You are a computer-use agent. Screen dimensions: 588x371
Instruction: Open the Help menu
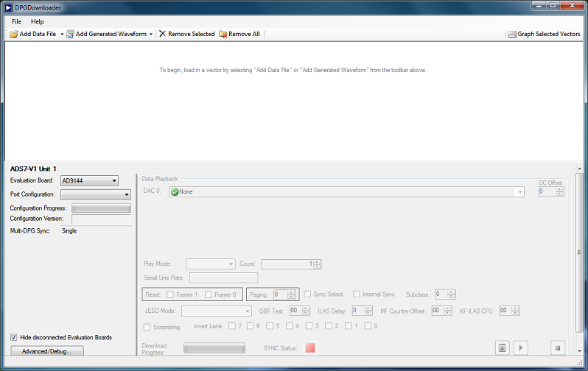37,21
